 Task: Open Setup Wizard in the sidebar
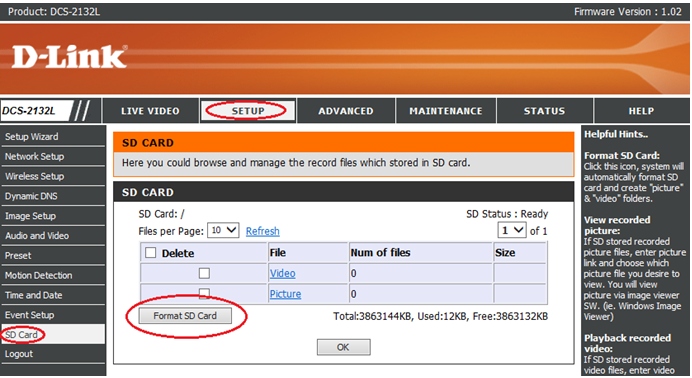[53, 137]
